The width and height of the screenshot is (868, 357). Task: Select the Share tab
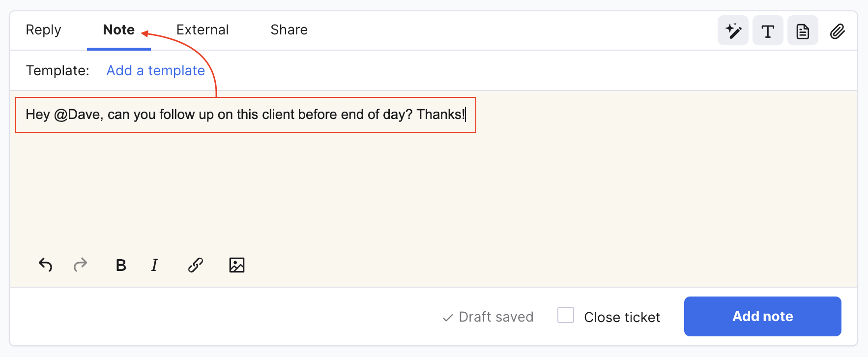pyautogui.click(x=289, y=30)
